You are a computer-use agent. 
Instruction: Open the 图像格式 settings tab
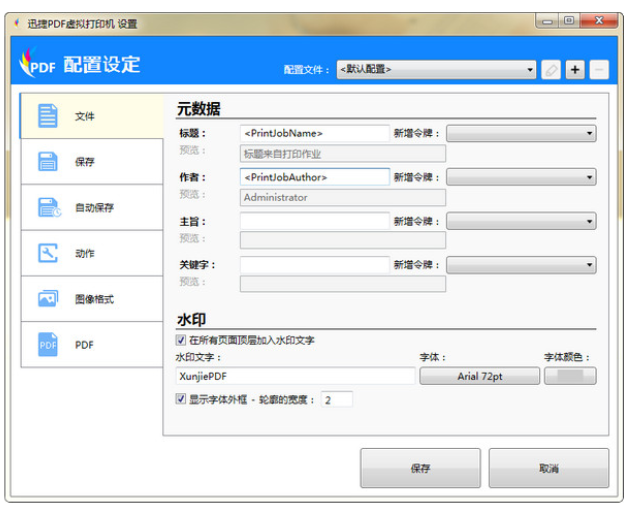coord(94,299)
